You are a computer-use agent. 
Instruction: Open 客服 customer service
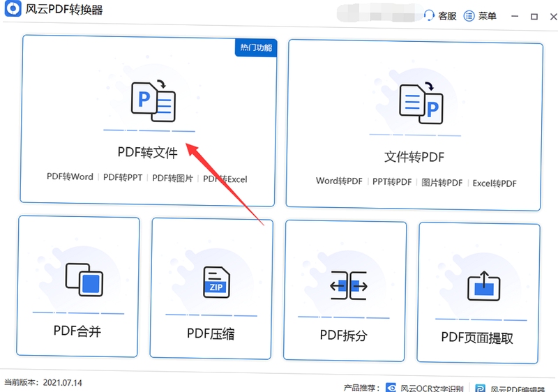440,15
